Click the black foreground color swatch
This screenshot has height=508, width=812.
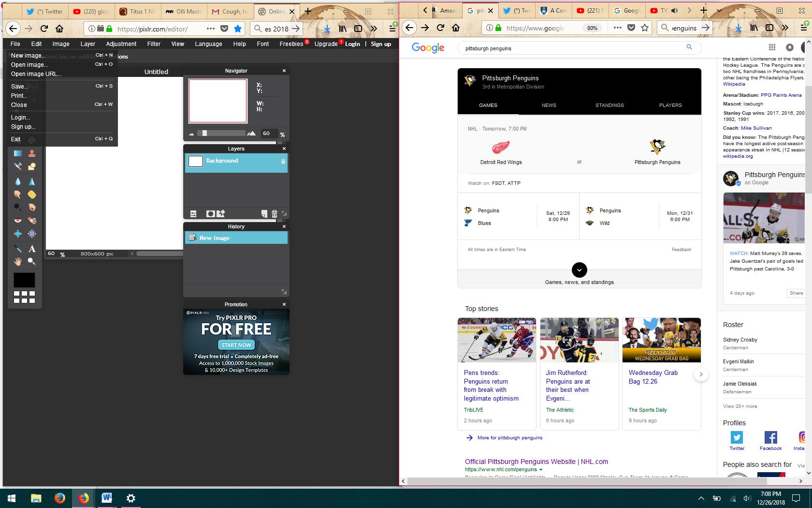[x=24, y=280]
